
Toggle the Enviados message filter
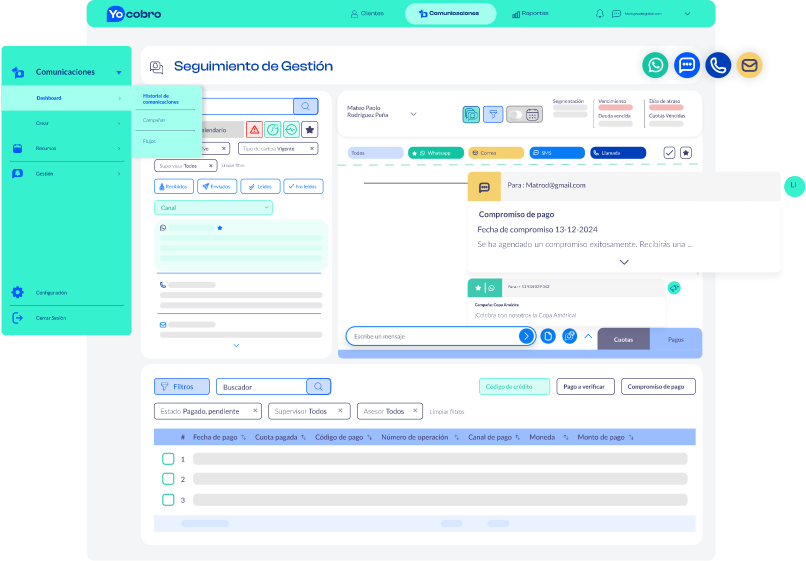click(x=217, y=186)
